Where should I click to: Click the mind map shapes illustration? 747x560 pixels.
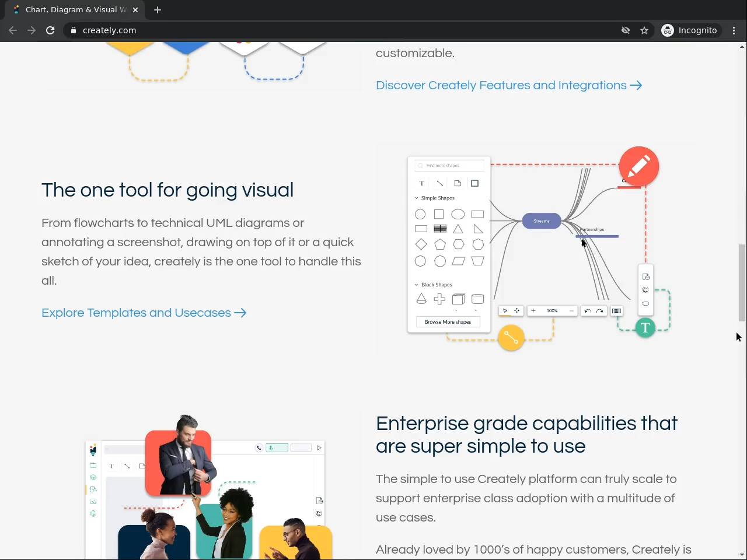(536, 249)
